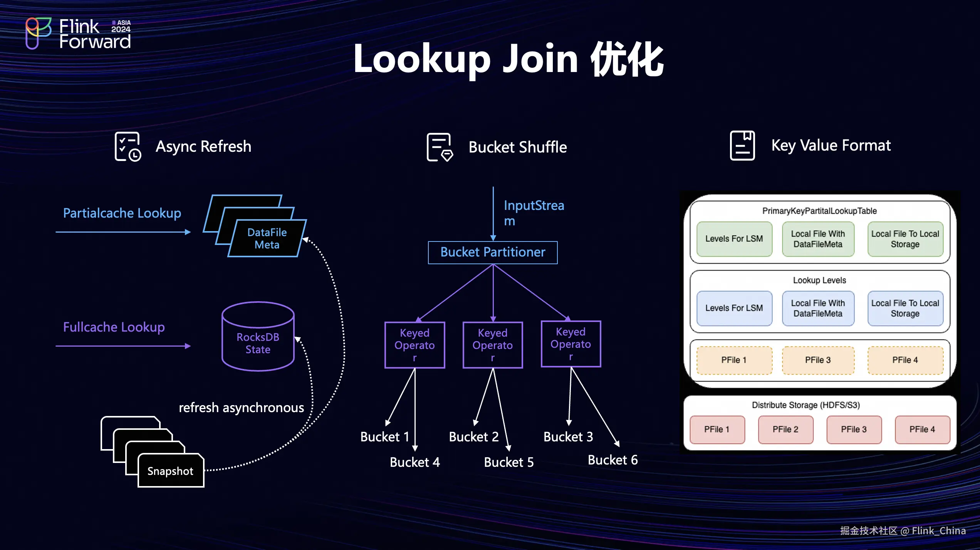Click the Bucket 5 label

[x=508, y=462]
